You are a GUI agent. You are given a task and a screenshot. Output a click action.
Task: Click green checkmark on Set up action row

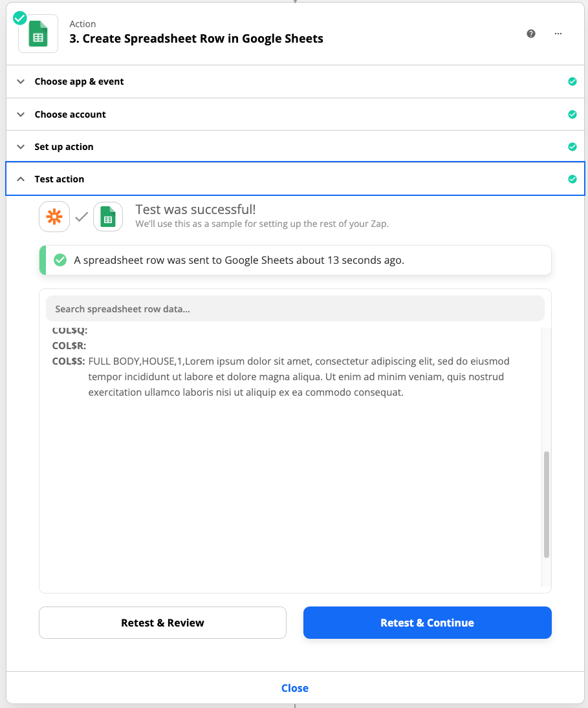[x=572, y=147]
